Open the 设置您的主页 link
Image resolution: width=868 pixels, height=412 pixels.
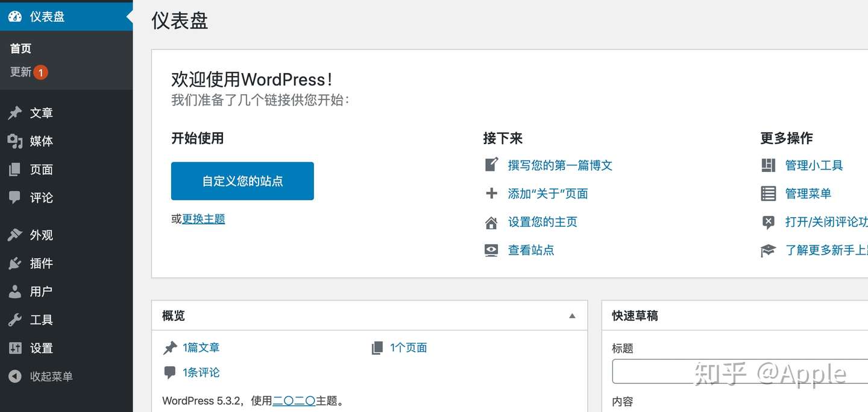point(542,222)
